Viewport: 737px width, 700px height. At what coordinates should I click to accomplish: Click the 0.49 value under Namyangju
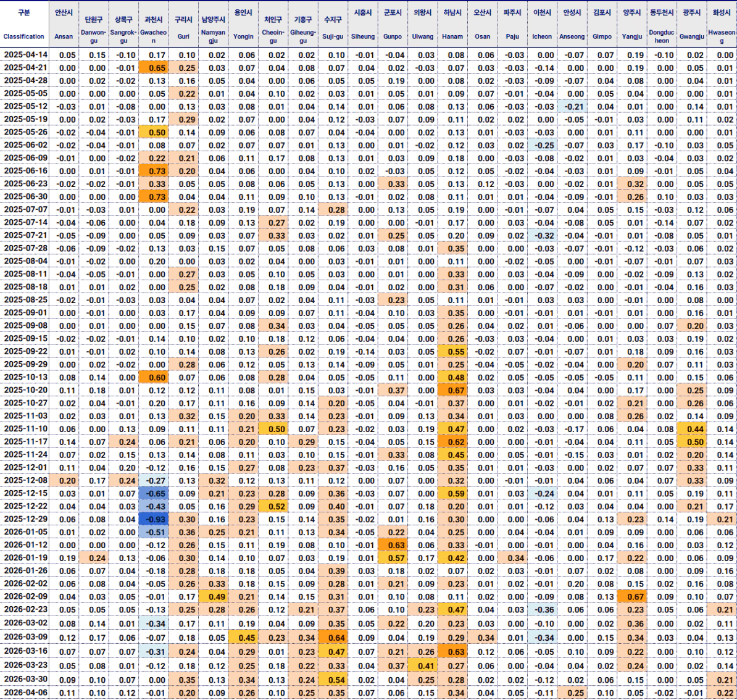(x=214, y=597)
